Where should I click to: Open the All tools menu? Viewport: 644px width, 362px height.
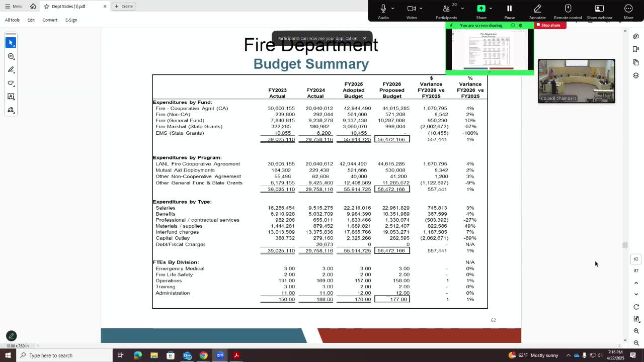coord(13,20)
